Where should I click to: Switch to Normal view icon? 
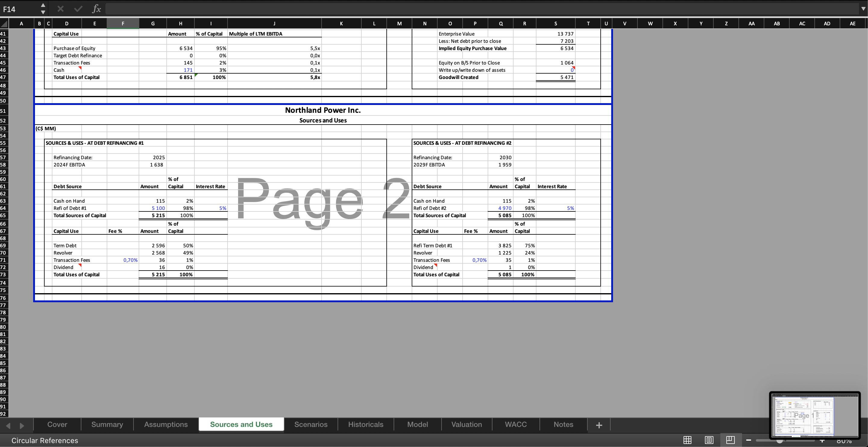point(687,440)
